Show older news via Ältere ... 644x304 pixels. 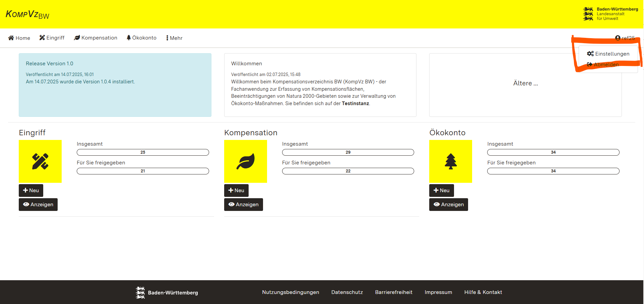(525, 83)
